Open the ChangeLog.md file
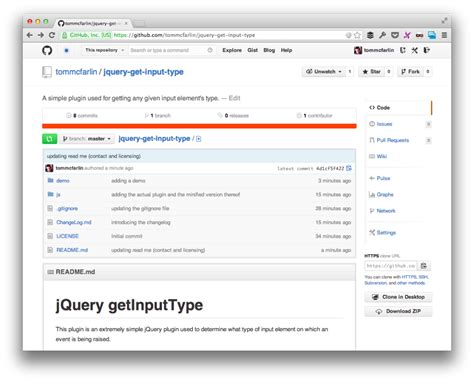This screenshot has height=382, width=474. 74,222
